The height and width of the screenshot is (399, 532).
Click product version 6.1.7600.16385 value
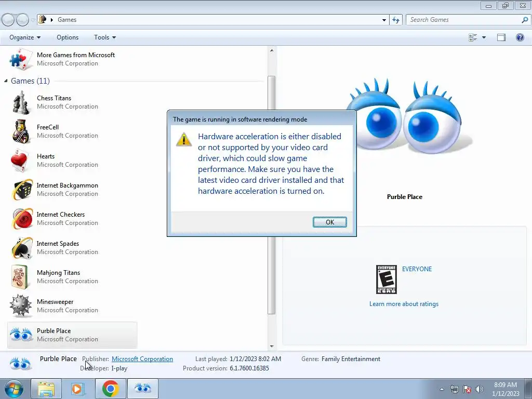click(249, 368)
